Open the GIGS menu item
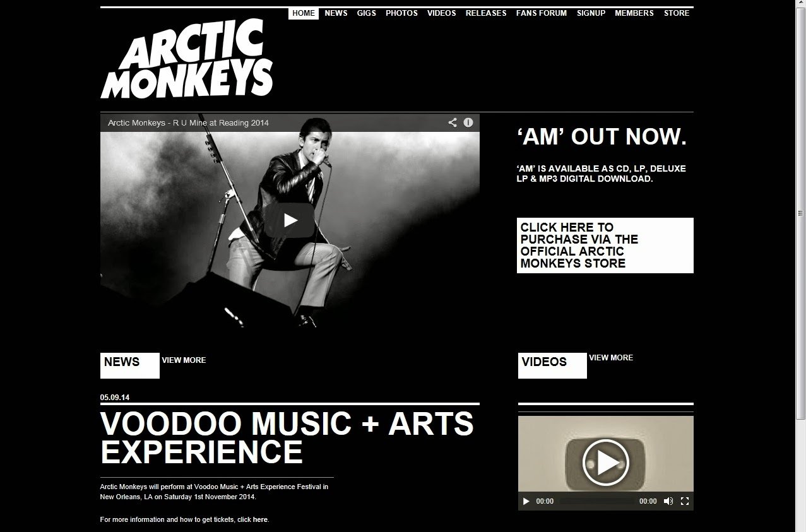The image size is (806, 532). click(x=367, y=13)
